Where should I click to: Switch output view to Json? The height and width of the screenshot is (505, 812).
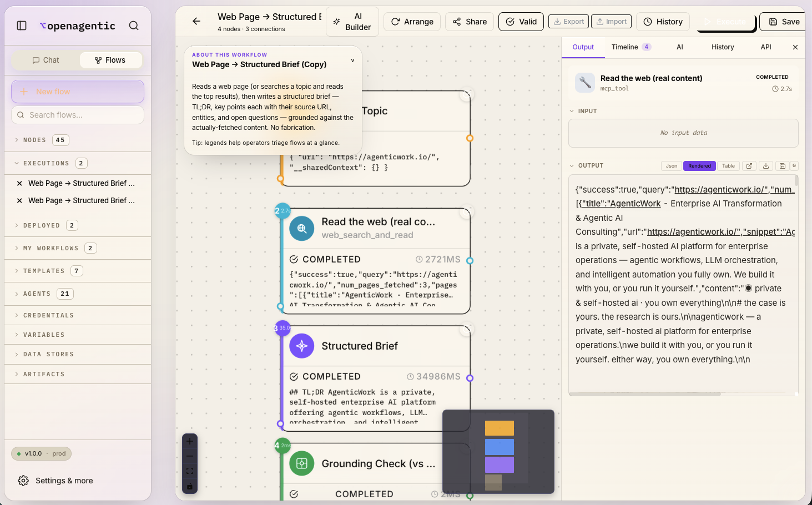click(672, 166)
